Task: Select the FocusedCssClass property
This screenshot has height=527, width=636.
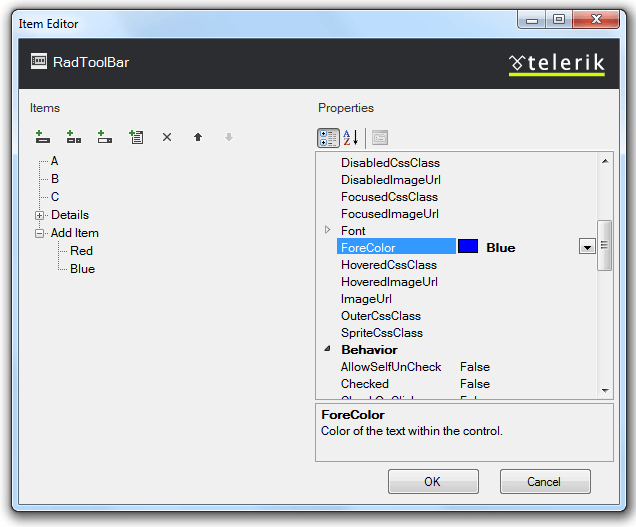Action: point(389,197)
